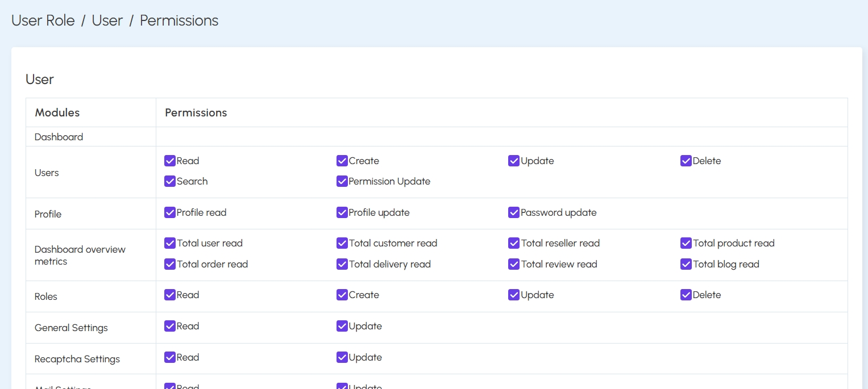Go to the User breadcrumb link
This screenshot has height=389, width=868.
click(x=107, y=20)
